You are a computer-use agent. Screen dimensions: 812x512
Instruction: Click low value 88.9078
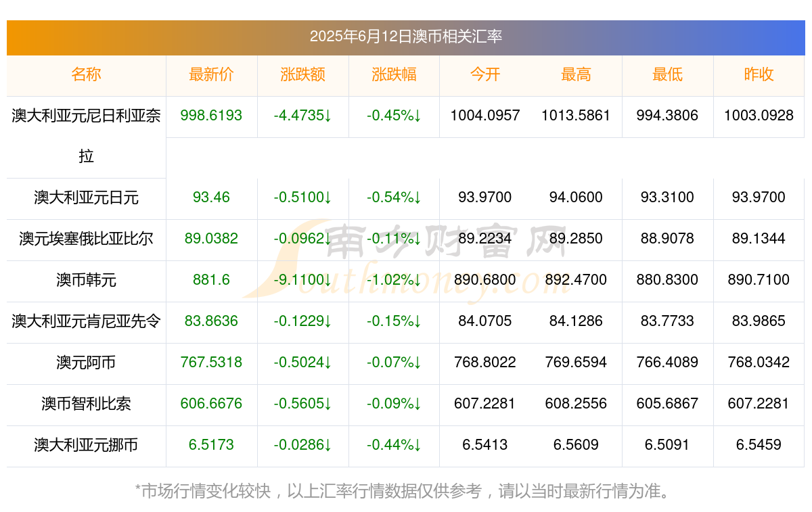(x=667, y=239)
